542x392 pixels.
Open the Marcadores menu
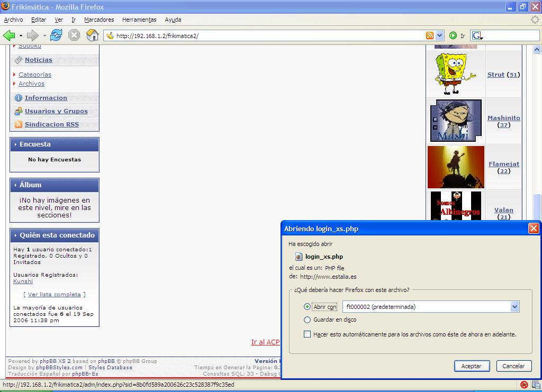point(99,20)
